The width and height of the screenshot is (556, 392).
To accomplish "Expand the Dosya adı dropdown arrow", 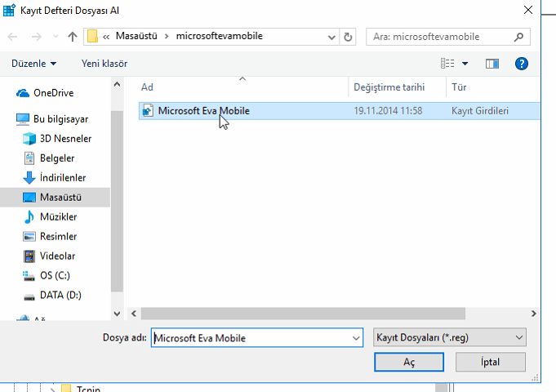I will (356, 338).
